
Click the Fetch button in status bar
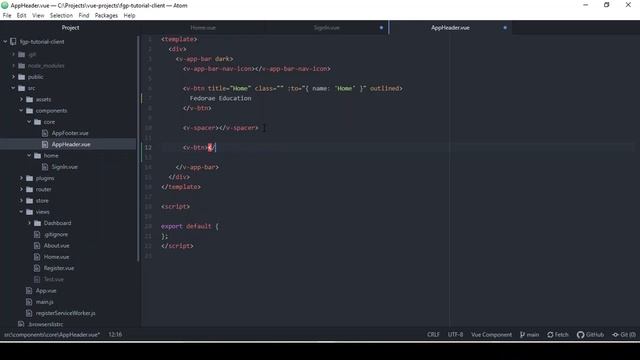point(558,335)
